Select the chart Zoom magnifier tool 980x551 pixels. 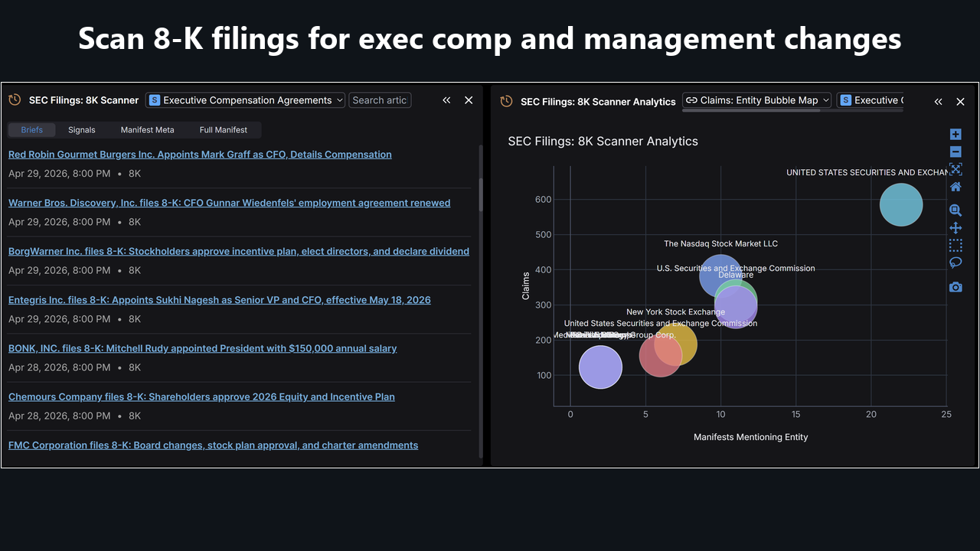[955, 210]
